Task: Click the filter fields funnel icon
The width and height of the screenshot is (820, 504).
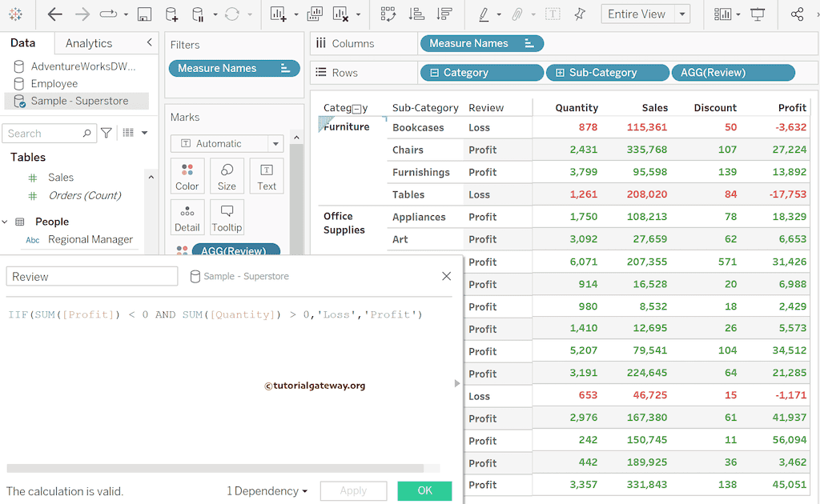Action: click(107, 133)
